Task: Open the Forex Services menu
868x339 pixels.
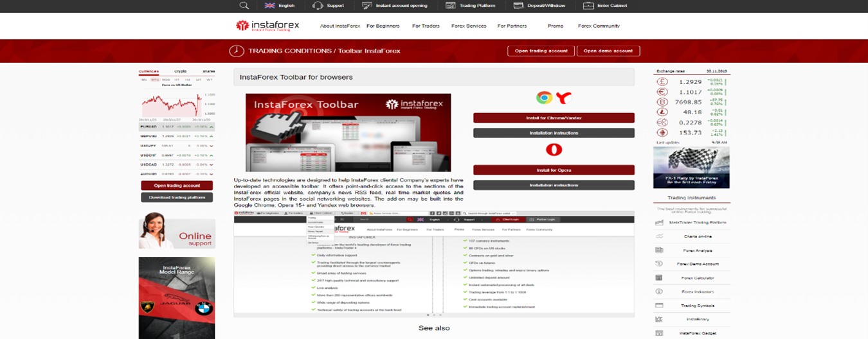Action: point(469,26)
